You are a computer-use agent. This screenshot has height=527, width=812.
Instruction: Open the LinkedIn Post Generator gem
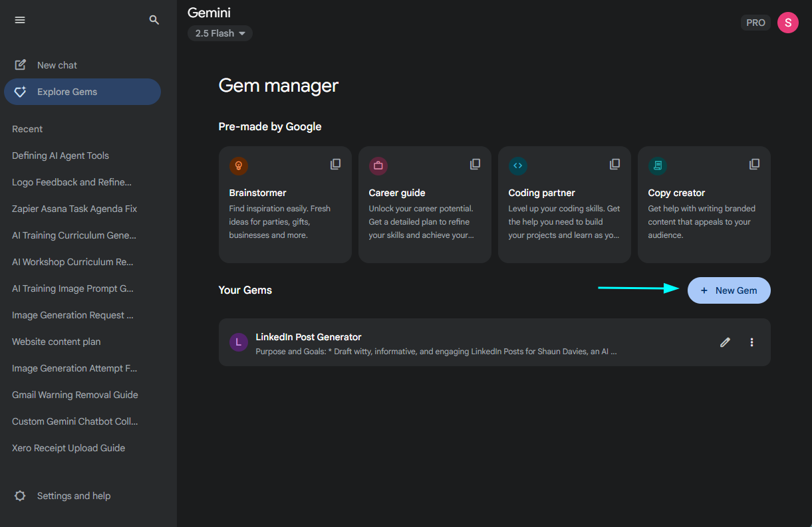495,342
